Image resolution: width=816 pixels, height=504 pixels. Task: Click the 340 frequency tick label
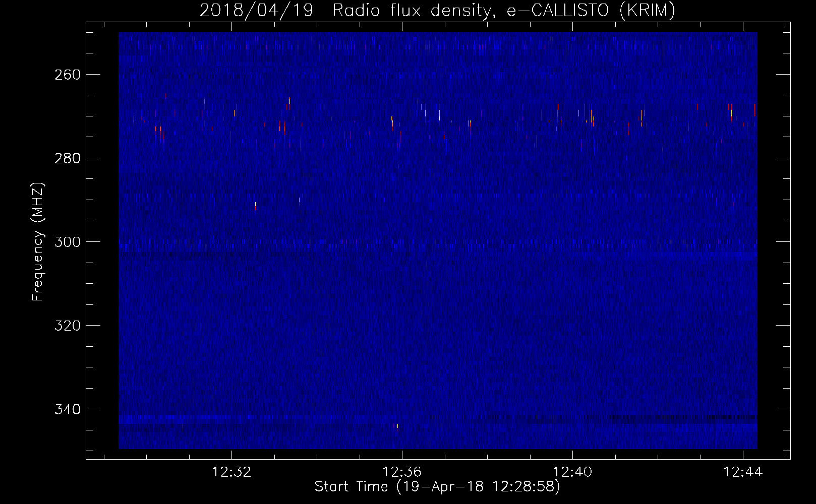point(67,409)
